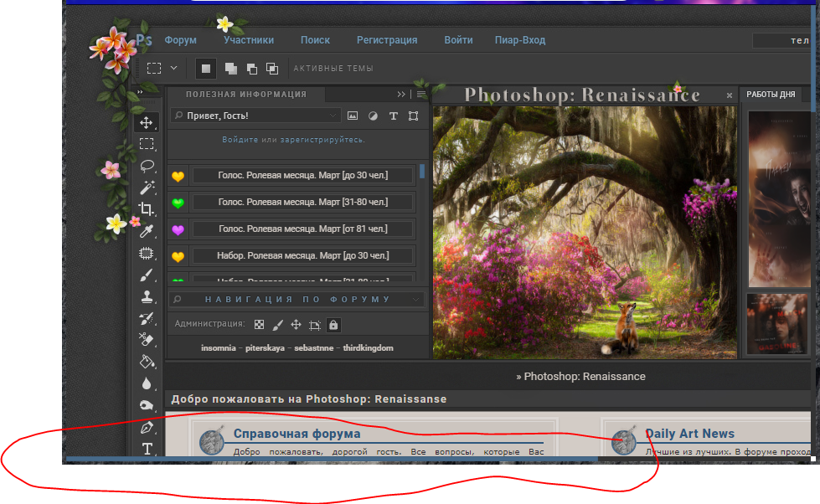Select the Crop tool in the left toolbar

click(147, 209)
